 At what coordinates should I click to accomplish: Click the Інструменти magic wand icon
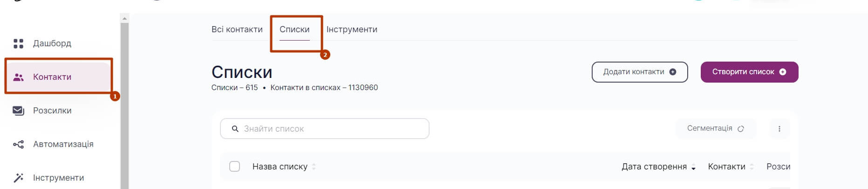pyautogui.click(x=18, y=178)
